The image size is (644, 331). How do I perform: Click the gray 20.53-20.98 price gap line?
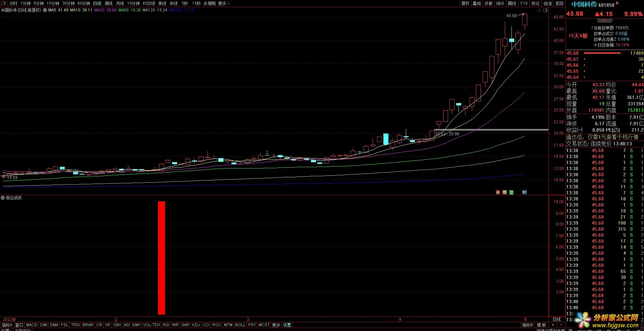[491, 130]
